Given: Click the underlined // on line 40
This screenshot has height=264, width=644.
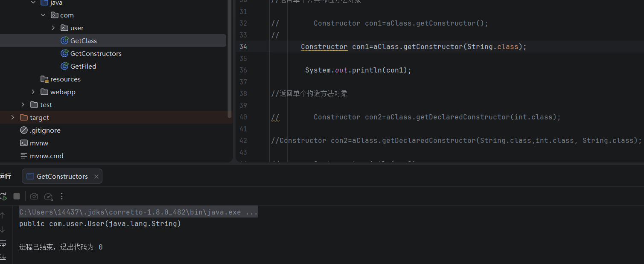Looking at the screenshot, I should click(275, 117).
